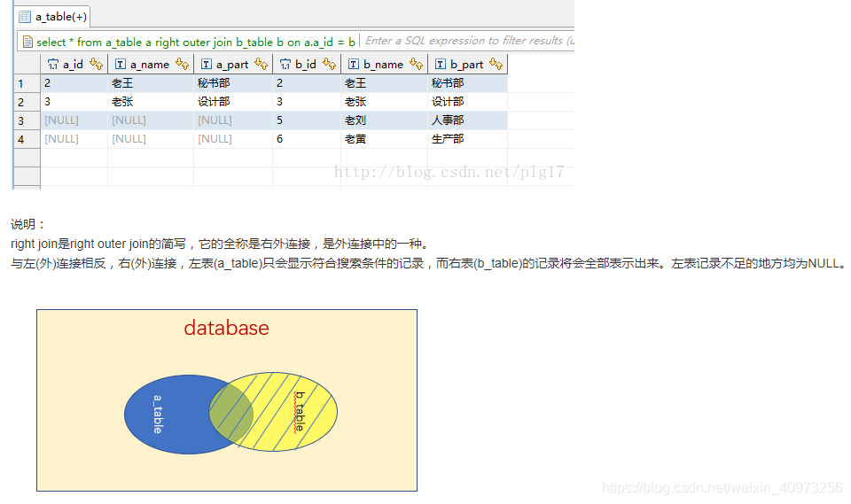Click b_name cell 老黄
851x504 pixels.
tap(384, 139)
